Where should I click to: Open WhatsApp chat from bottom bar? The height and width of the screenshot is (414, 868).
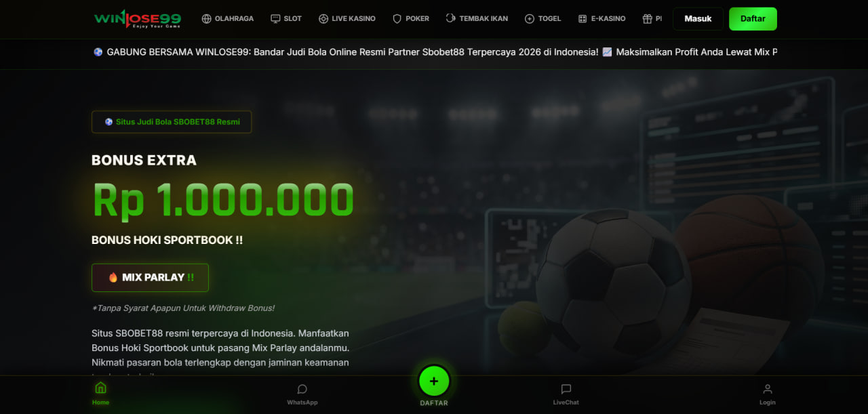tap(302, 394)
